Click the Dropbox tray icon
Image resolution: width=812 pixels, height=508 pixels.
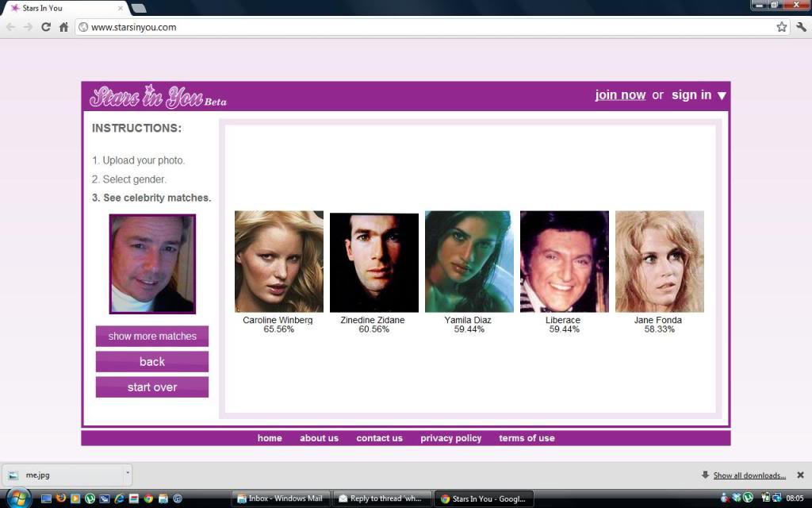pos(737,497)
